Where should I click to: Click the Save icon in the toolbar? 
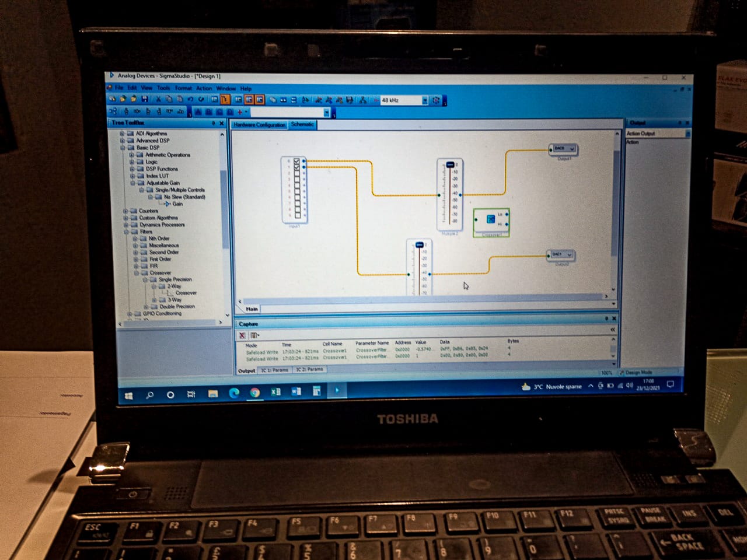[145, 99]
